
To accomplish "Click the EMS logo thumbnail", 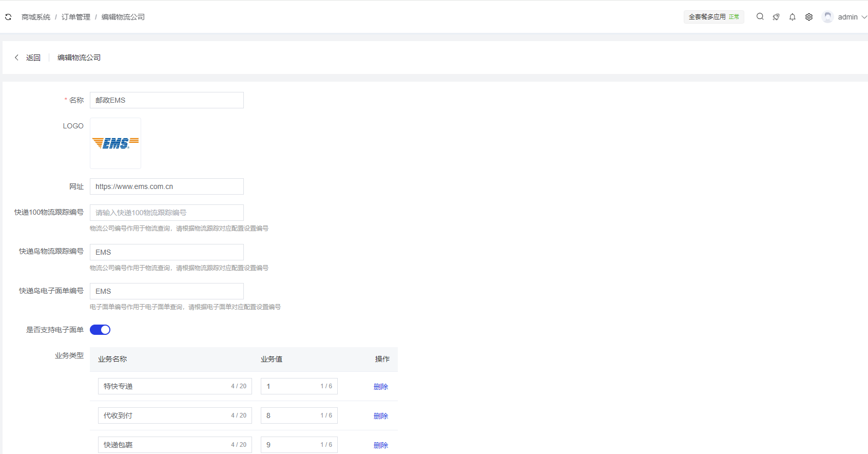I will (x=115, y=143).
